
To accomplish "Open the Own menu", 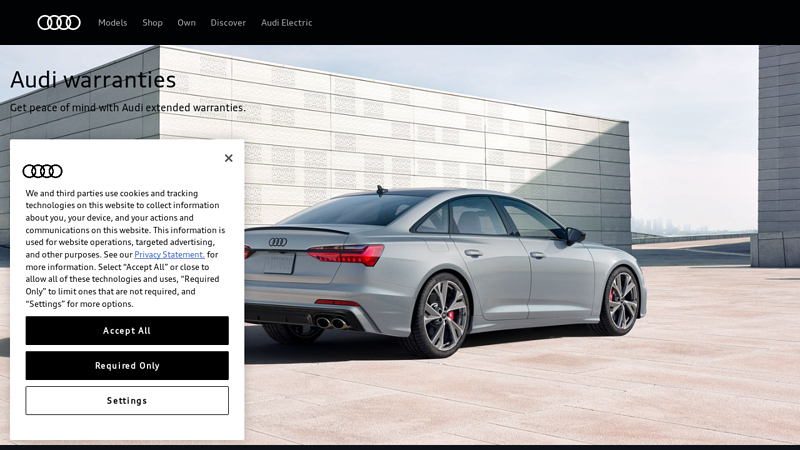I will 186,22.
